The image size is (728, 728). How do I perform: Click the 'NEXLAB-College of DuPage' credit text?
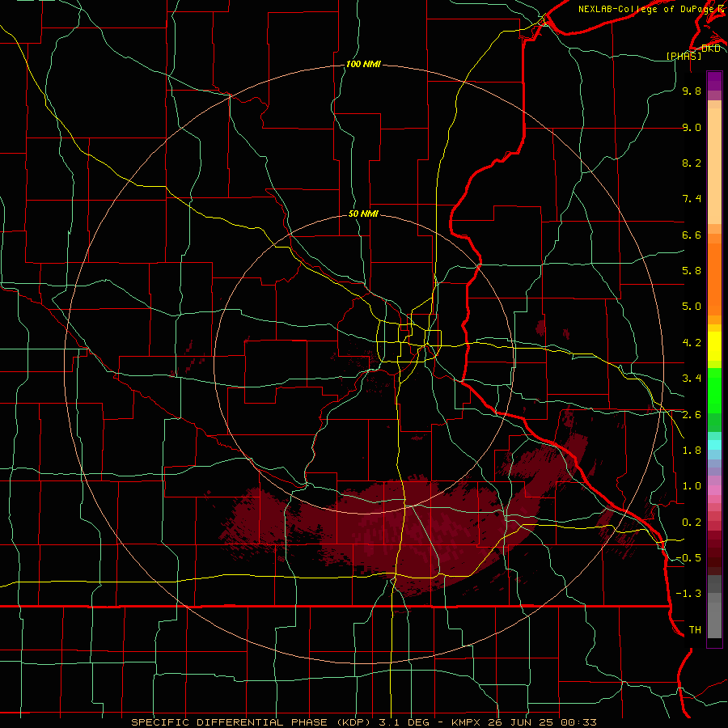click(645, 9)
